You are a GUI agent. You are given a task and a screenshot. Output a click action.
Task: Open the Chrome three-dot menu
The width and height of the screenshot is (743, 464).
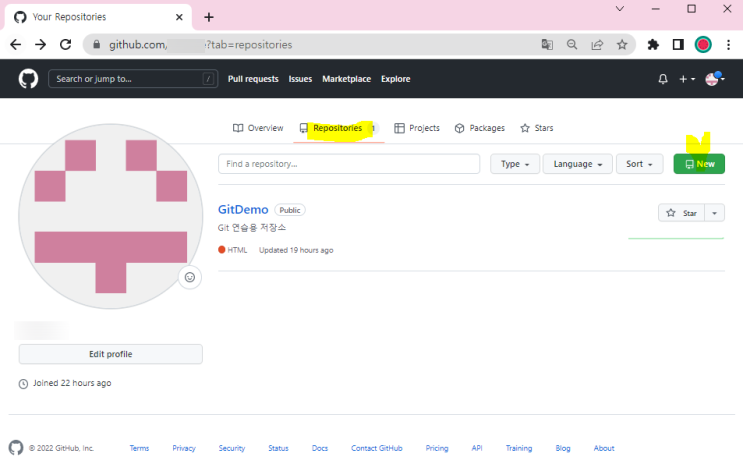pyautogui.click(x=728, y=45)
